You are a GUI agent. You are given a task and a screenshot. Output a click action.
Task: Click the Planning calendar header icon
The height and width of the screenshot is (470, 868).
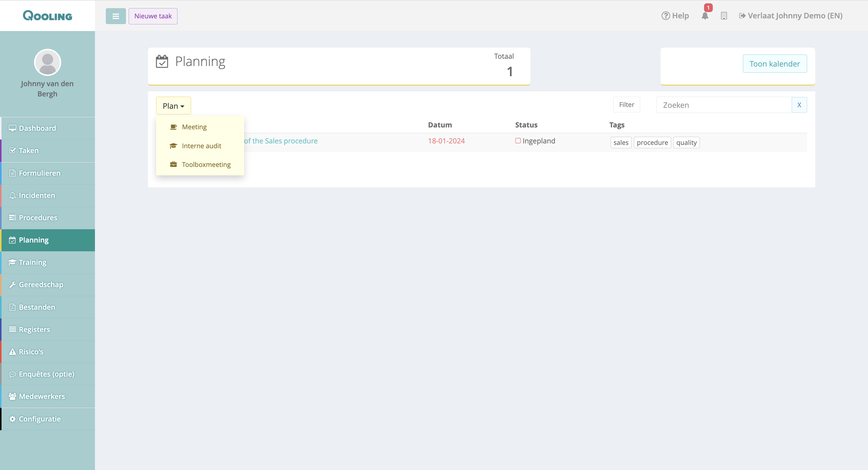point(162,61)
